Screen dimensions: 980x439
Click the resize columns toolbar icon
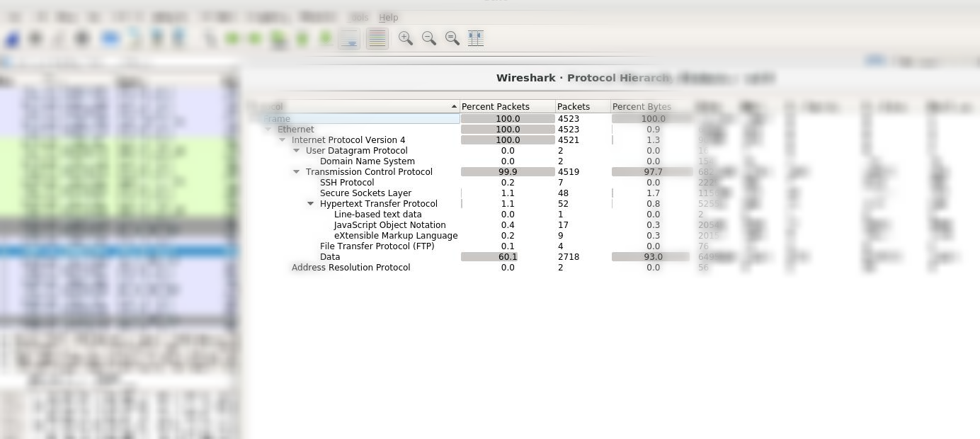click(x=476, y=38)
